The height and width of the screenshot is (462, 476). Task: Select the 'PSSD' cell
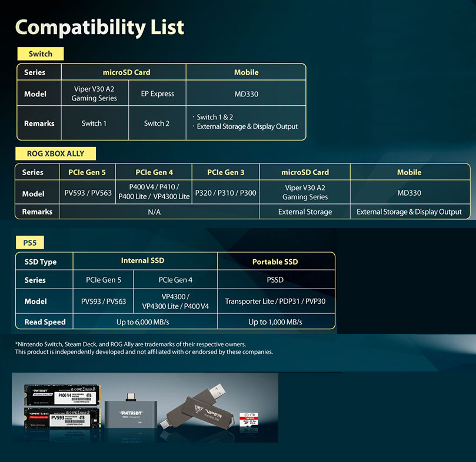click(x=275, y=280)
